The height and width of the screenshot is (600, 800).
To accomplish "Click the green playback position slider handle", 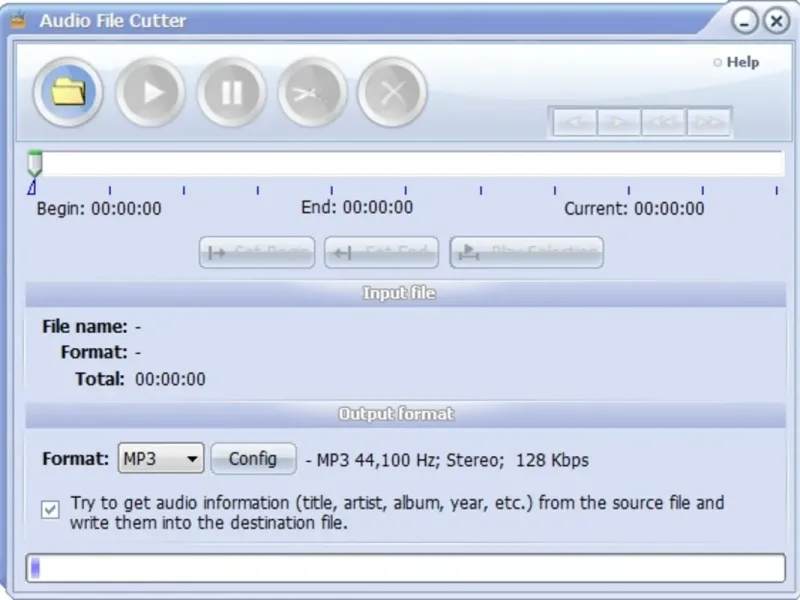I will click(x=35, y=163).
